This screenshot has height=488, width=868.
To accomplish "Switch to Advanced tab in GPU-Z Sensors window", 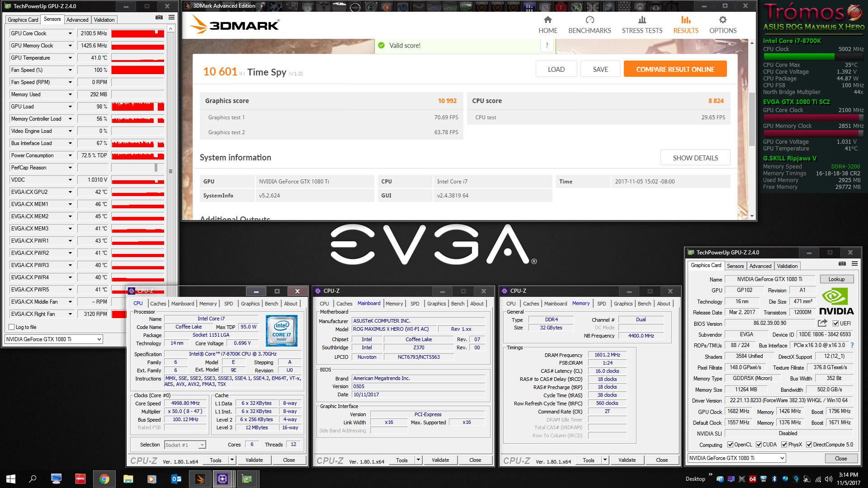I will tap(77, 19).
